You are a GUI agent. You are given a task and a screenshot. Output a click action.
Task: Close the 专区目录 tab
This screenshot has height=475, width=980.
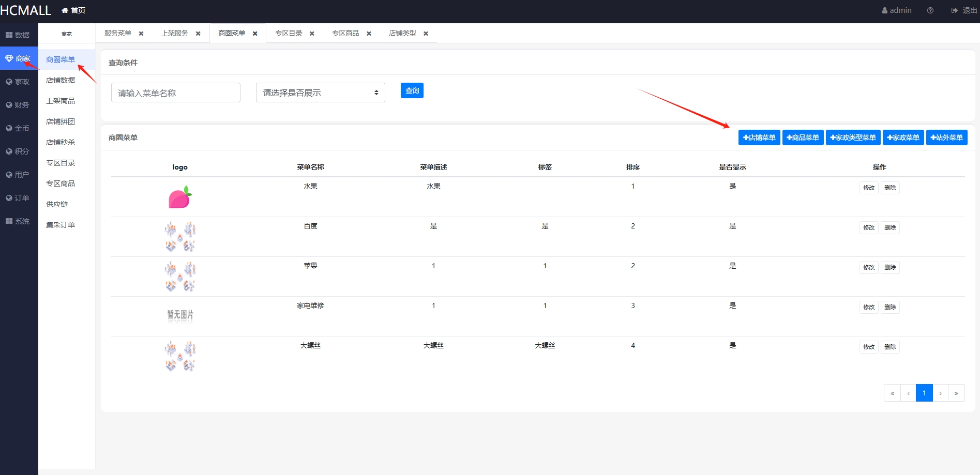coord(312,34)
